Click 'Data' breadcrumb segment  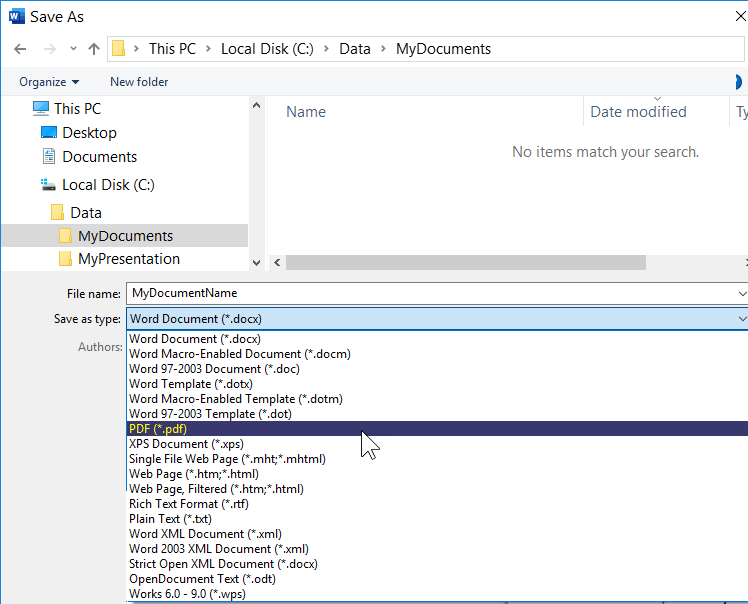tap(355, 49)
